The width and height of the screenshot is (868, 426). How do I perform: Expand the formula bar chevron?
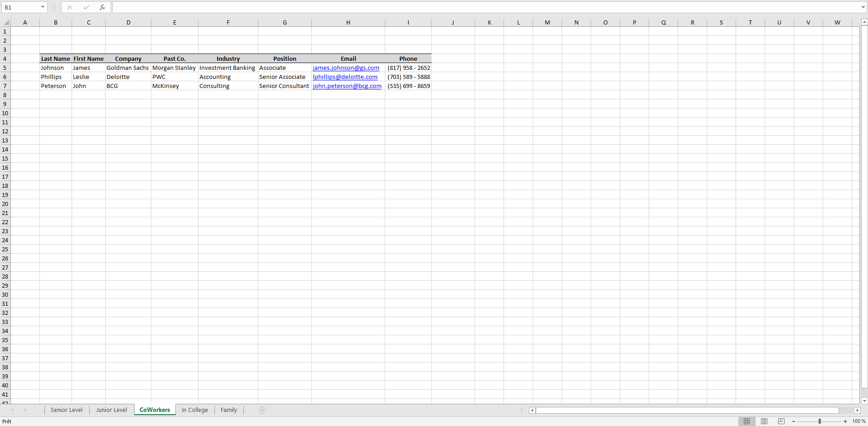(863, 7)
